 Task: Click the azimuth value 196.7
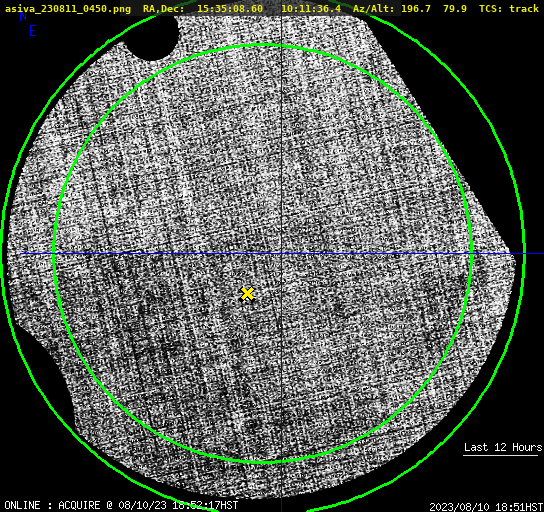pos(416,8)
